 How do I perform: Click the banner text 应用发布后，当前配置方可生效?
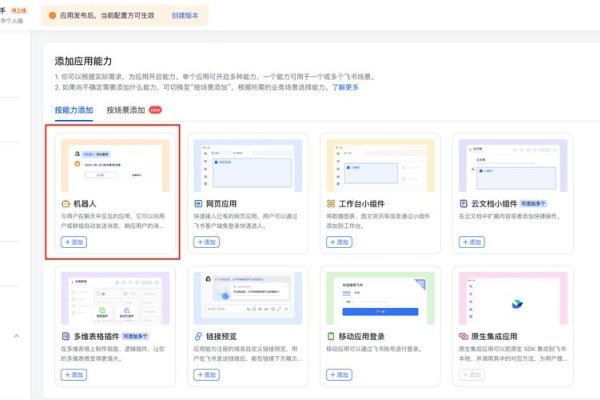(x=107, y=15)
